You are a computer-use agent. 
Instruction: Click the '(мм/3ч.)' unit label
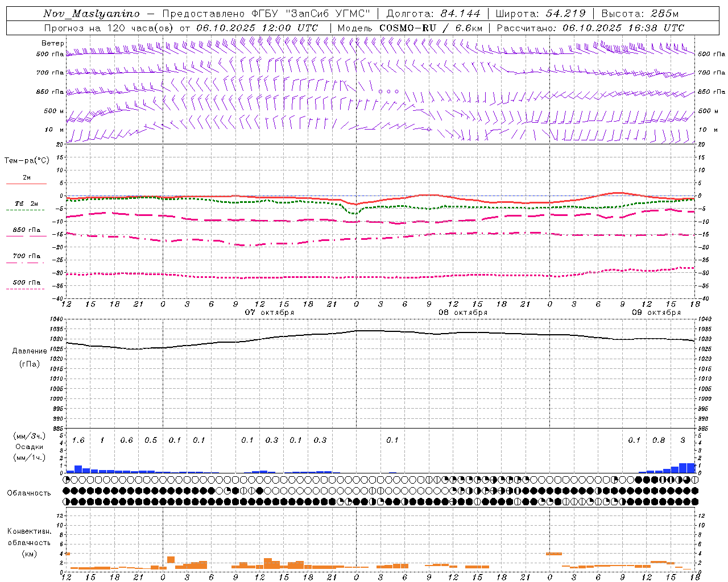[29, 436]
